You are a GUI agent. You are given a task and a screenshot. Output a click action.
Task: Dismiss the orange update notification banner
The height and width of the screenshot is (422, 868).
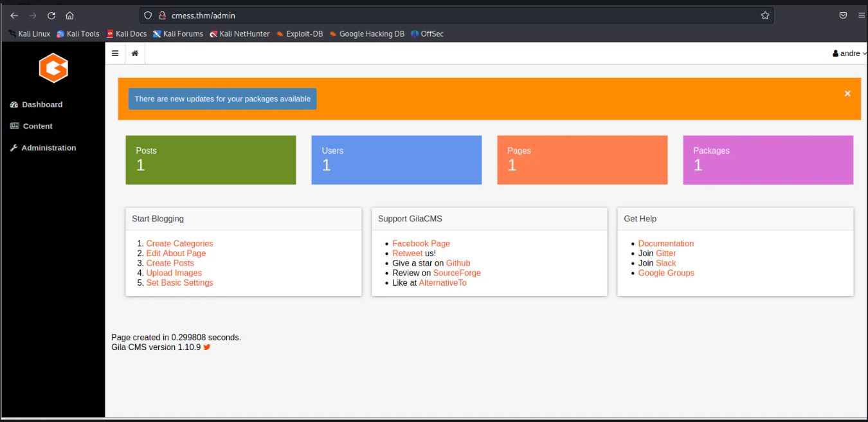[x=847, y=94]
